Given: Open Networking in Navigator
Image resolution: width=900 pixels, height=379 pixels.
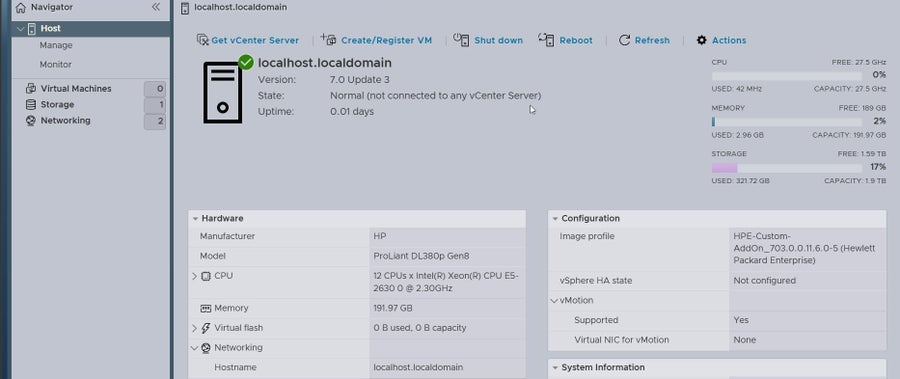Looking at the screenshot, I should point(65,121).
